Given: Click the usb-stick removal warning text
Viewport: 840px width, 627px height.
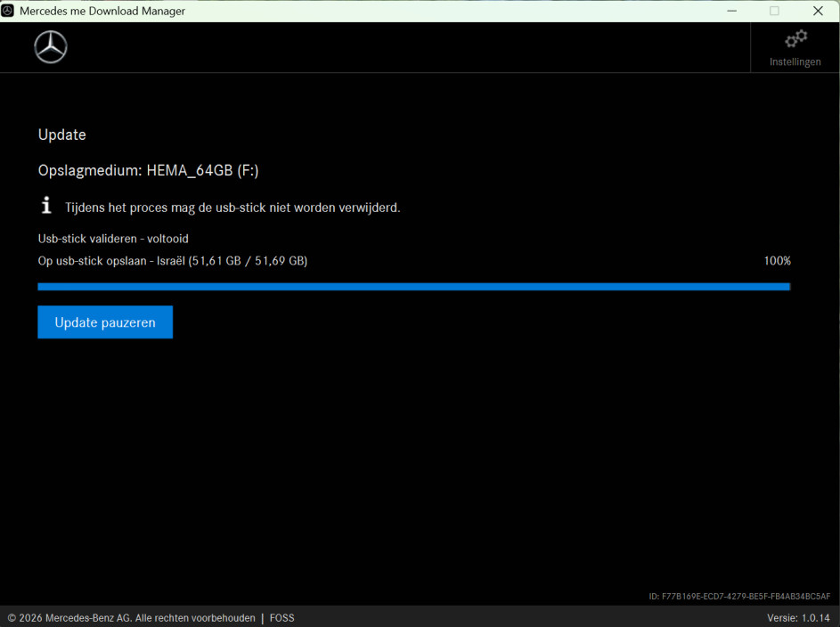Looking at the screenshot, I should (x=232, y=208).
